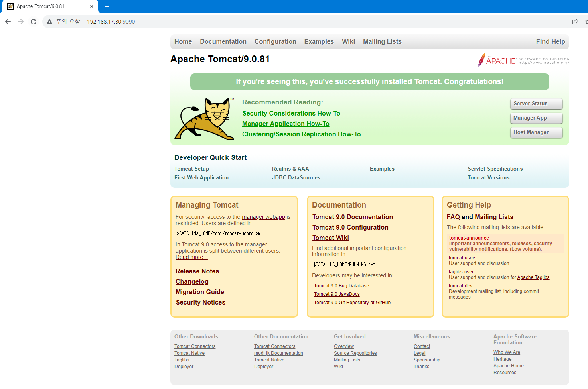Open the Migration Guide link
The image size is (588, 389).
coord(200,292)
